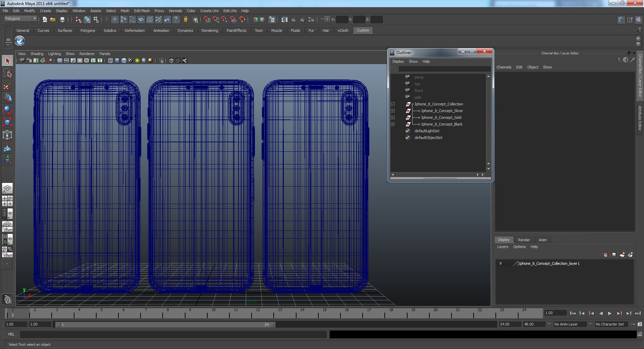Toggle textured display checker icon
644x349 pixels.
point(130,60)
